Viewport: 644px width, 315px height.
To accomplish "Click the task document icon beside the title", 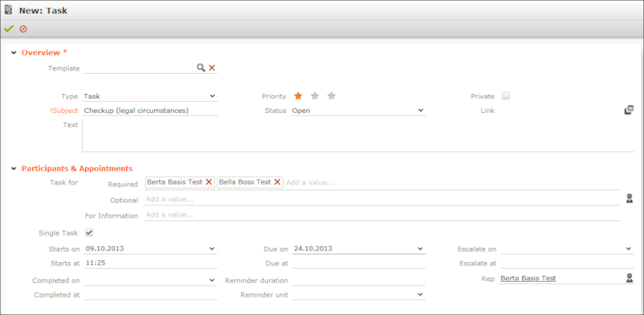I will 8,10.
